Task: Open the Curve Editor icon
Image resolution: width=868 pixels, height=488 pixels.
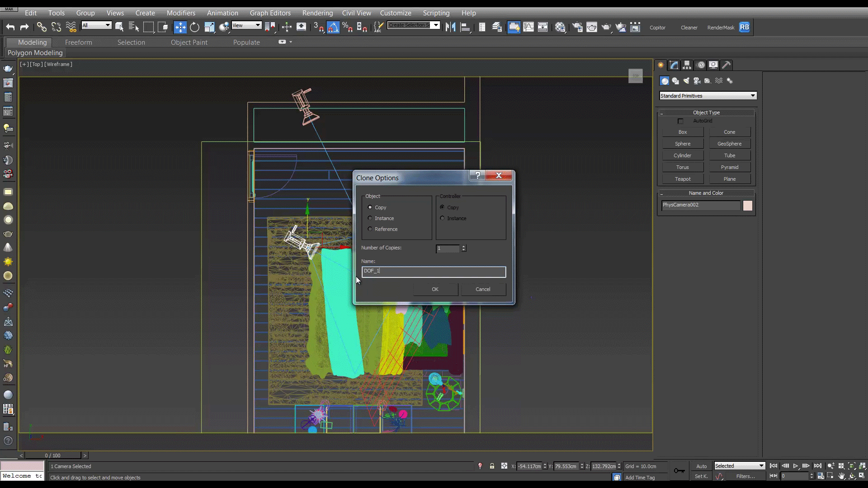Action: click(528, 27)
